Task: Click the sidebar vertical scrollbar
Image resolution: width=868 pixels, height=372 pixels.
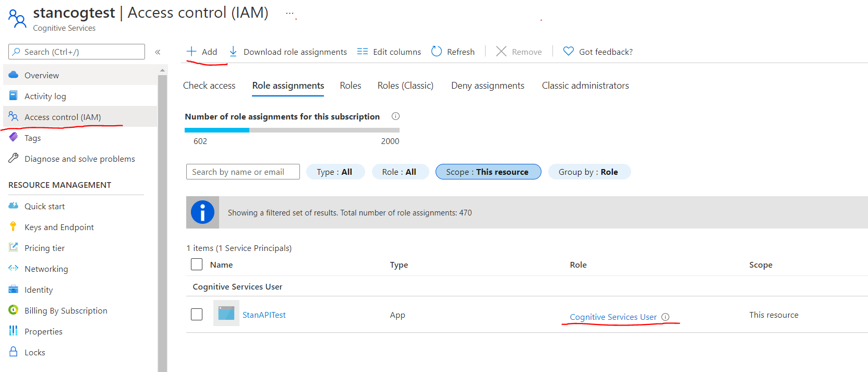Action: [162, 223]
